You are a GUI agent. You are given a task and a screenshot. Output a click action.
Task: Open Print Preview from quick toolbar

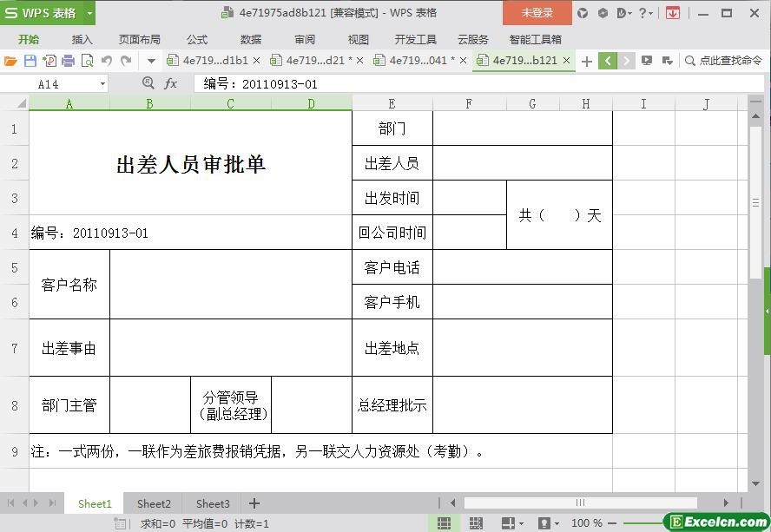(87, 61)
